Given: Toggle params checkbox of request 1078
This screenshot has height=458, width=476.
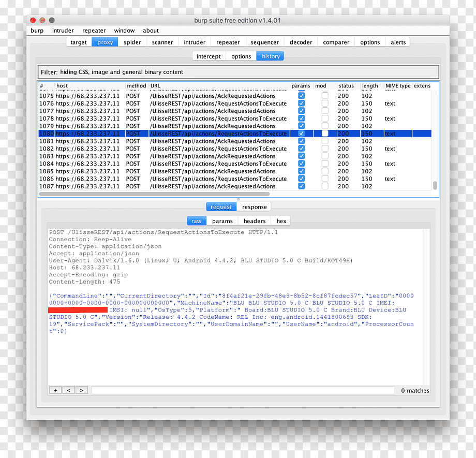Looking at the screenshot, I should pyautogui.click(x=301, y=119).
